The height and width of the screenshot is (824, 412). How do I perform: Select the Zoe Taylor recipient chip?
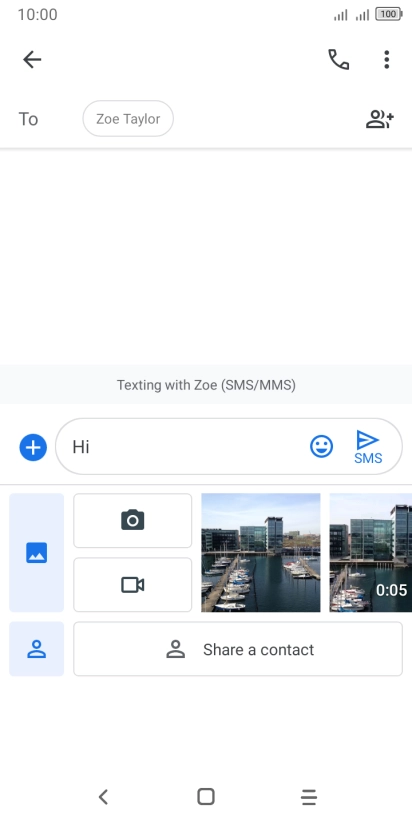(x=128, y=119)
